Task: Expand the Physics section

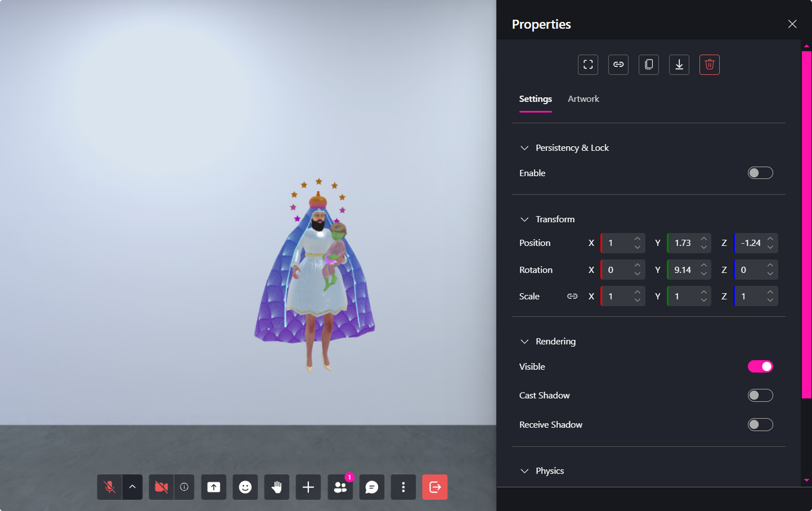Action: [x=524, y=471]
